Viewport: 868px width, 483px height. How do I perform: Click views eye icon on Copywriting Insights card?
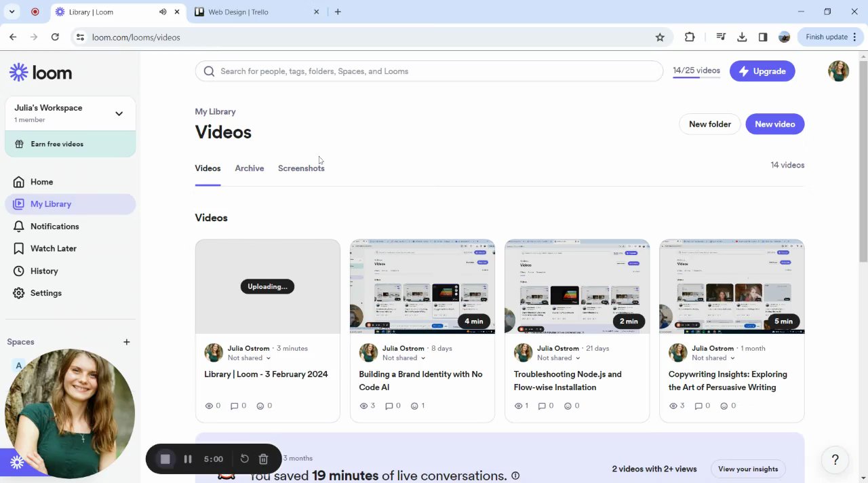(673, 406)
